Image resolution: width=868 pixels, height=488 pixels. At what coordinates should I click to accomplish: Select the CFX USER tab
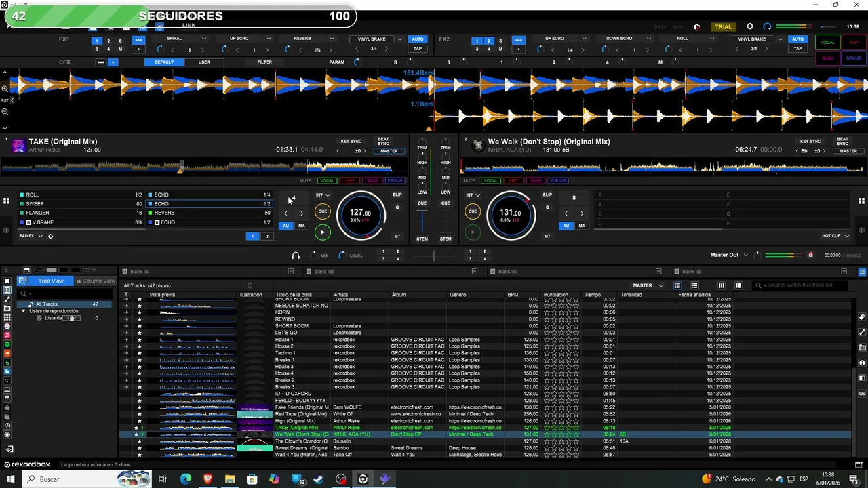point(204,62)
